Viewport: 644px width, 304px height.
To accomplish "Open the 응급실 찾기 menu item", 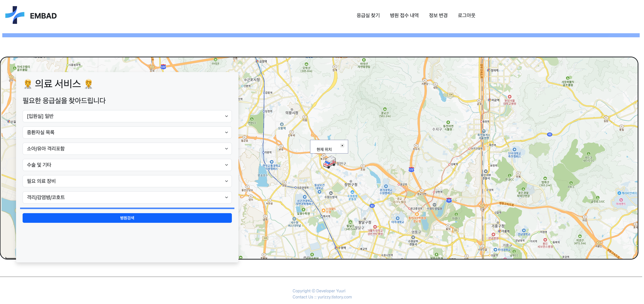I will point(368,15).
